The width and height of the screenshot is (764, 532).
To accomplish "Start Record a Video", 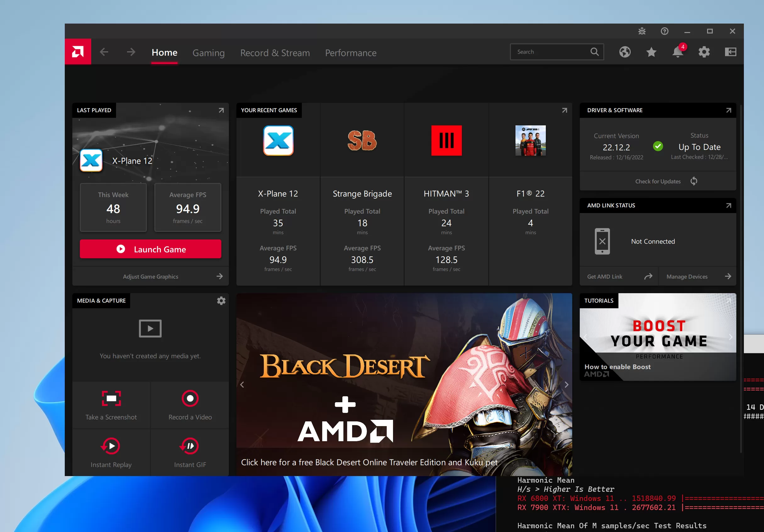I will coord(190,398).
